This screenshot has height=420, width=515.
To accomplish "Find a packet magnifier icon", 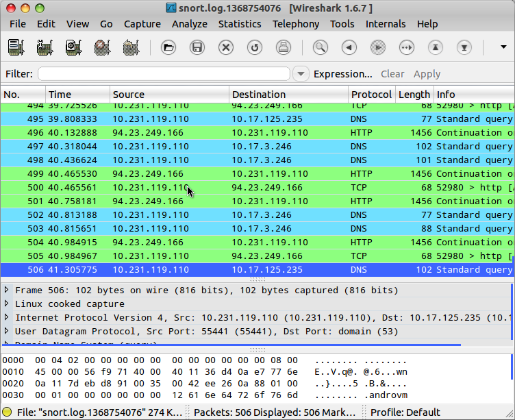I will pyautogui.click(x=321, y=48).
